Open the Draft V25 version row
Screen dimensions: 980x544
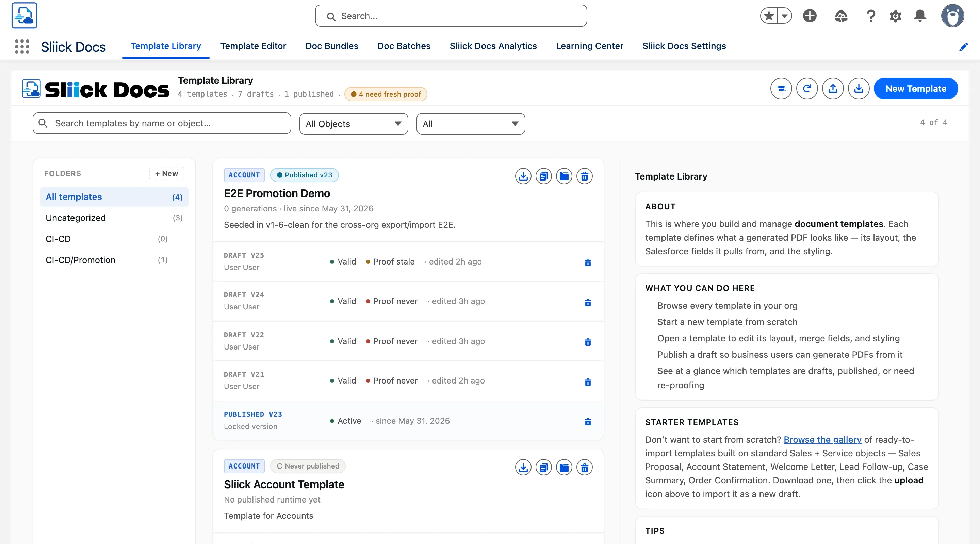pyautogui.click(x=408, y=262)
